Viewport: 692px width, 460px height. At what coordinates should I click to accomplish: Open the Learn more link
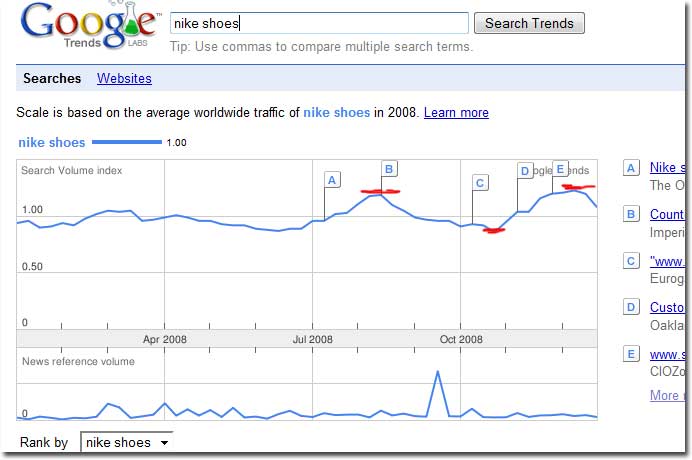[456, 113]
